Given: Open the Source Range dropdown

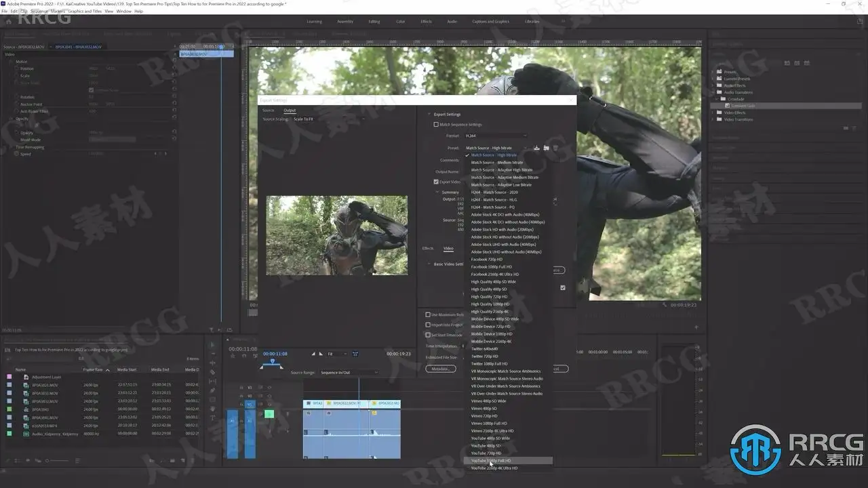Looking at the screenshot, I should [x=349, y=372].
